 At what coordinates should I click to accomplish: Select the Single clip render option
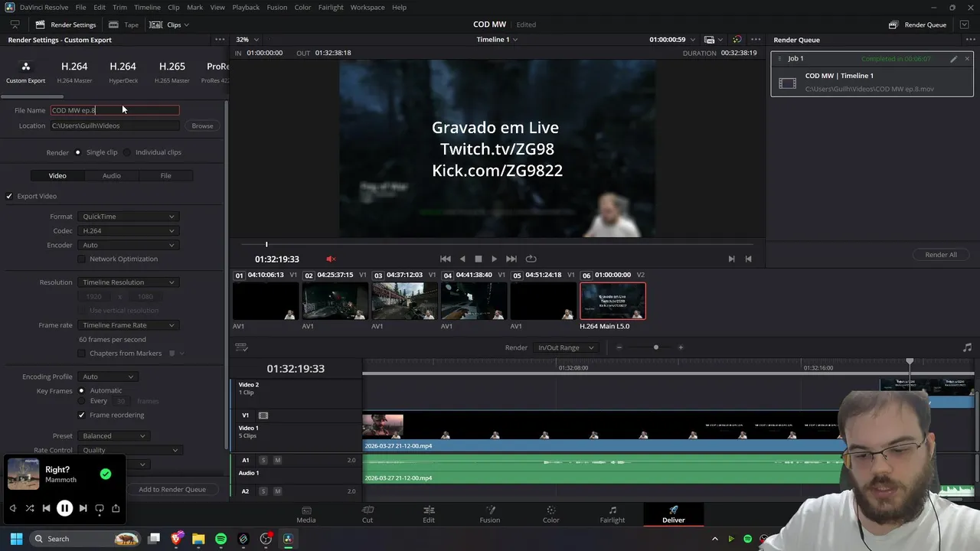point(77,152)
